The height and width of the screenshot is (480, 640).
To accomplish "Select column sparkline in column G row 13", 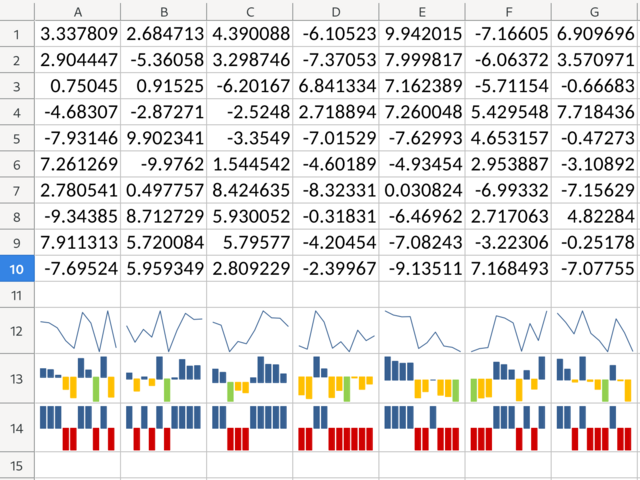I will point(594,379).
